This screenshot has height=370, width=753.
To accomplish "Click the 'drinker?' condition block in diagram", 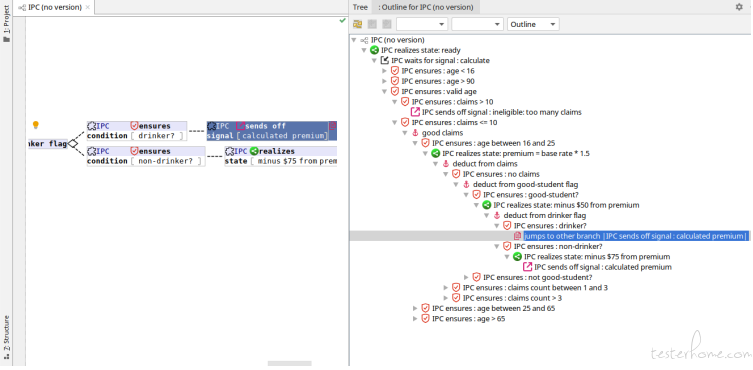I will pyautogui.click(x=137, y=131).
